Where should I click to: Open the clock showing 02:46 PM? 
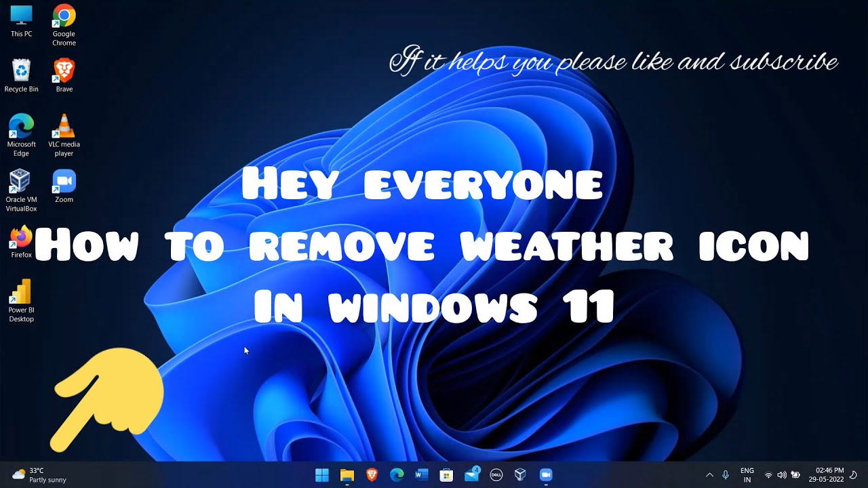point(826,475)
